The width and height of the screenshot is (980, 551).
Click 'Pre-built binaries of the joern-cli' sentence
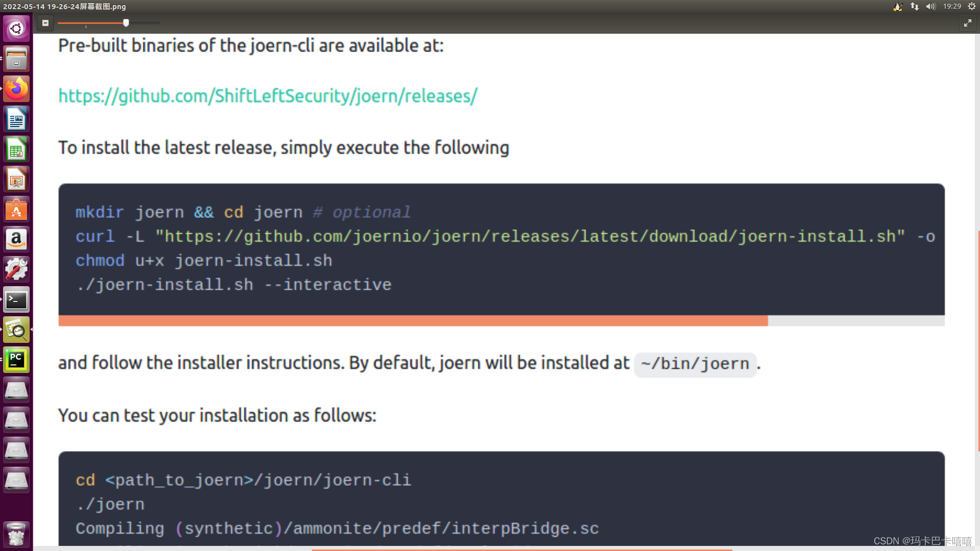(x=251, y=45)
